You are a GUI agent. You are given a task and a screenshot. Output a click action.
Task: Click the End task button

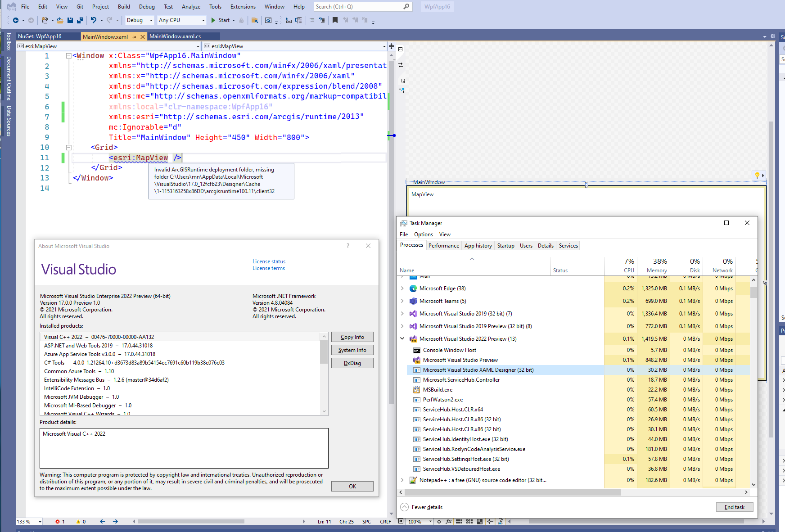tap(735, 507)
